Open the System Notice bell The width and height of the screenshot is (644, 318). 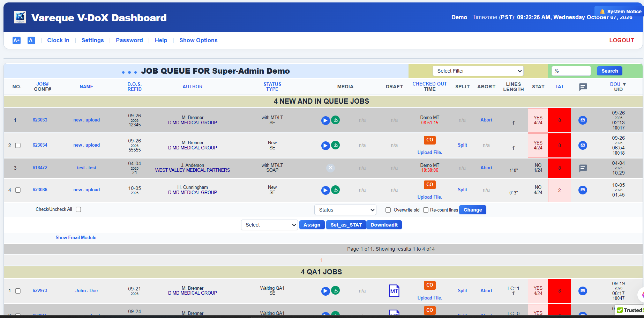click(x=602, y=12)
